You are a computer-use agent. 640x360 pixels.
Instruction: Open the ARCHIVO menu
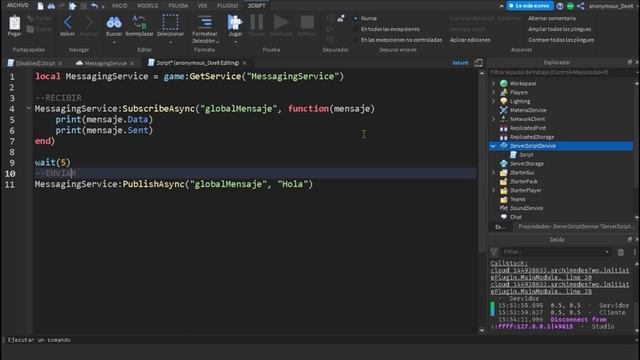click(18, 6)
